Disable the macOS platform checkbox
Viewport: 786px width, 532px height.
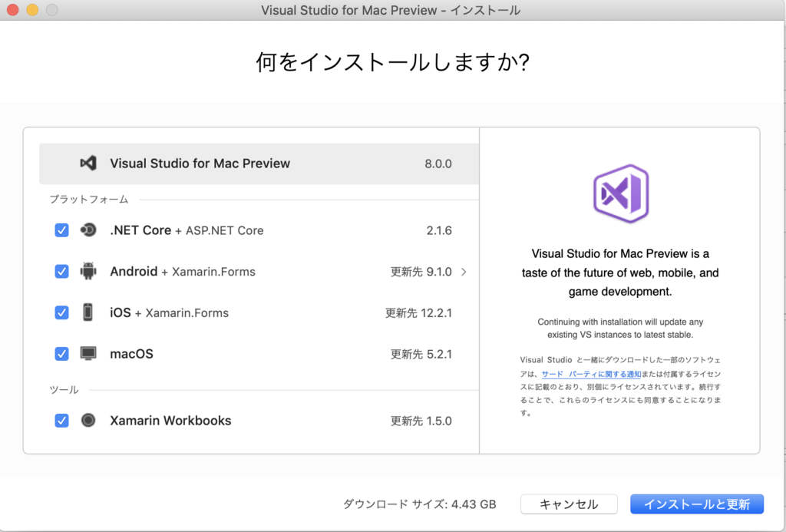61,353
